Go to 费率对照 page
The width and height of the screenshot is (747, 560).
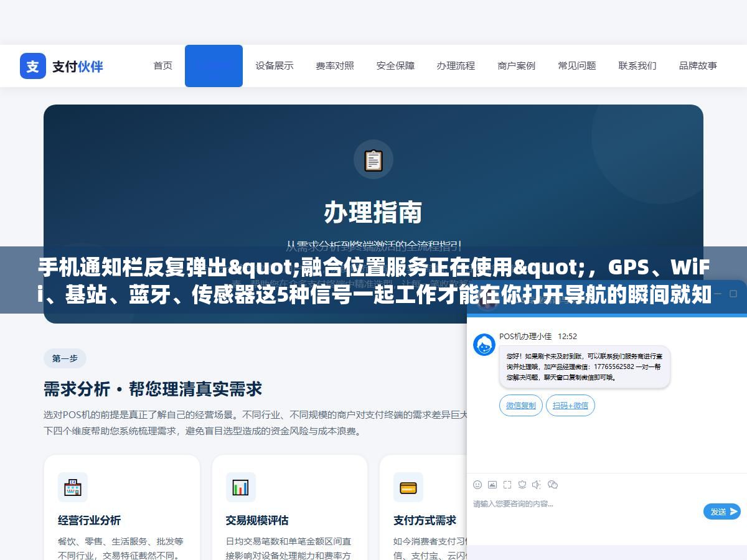coord(335,66)
